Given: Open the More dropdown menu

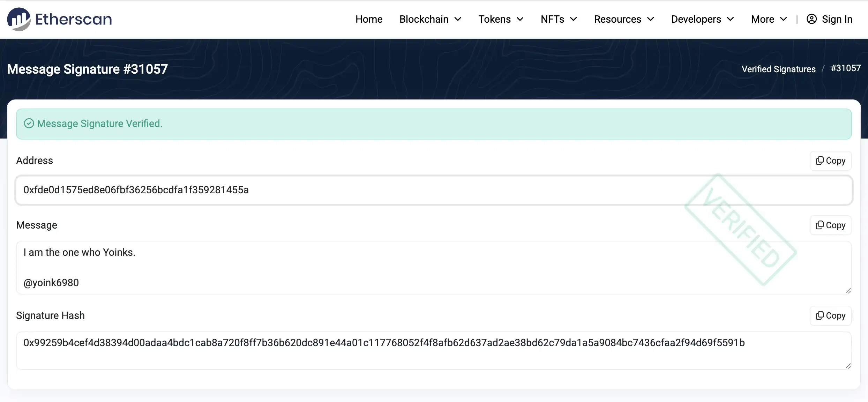Looking at the screenshot, I should [x=769, y=19].
